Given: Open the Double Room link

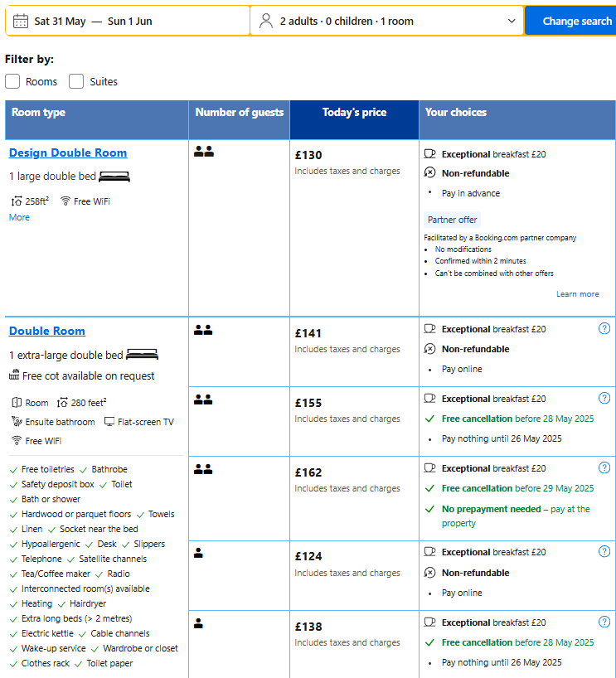Looking at the screenshot, I should pos(47,332).
